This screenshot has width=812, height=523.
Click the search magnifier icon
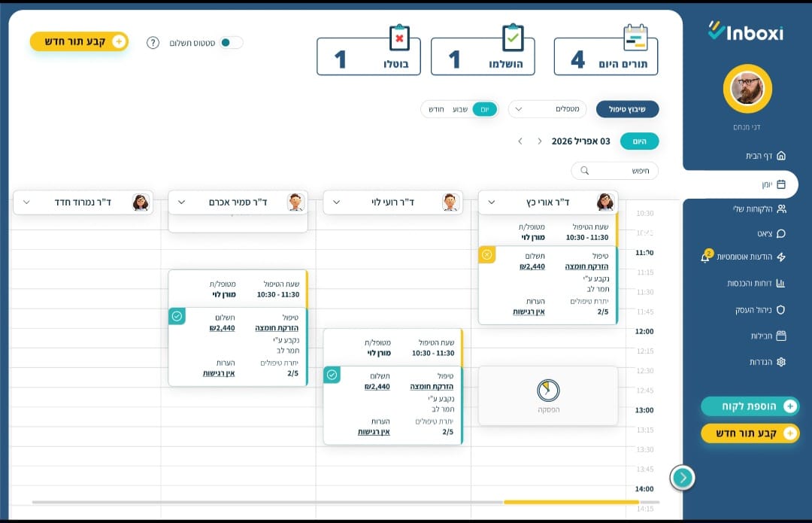pyautogui.click(x=584, y=171)
